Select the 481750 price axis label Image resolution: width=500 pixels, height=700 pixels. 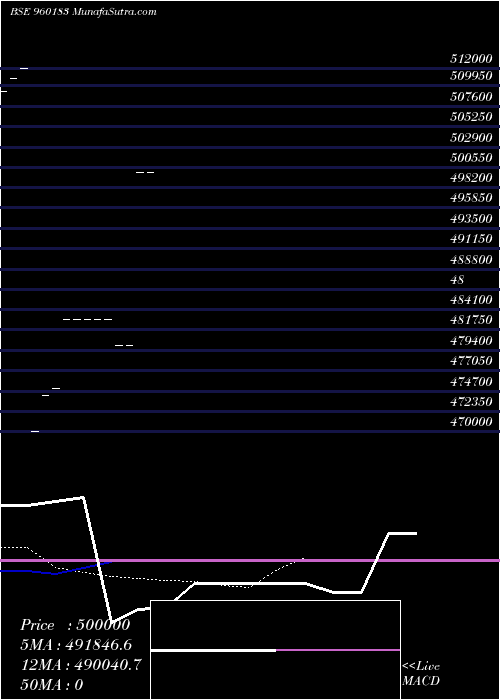[471, 320]
